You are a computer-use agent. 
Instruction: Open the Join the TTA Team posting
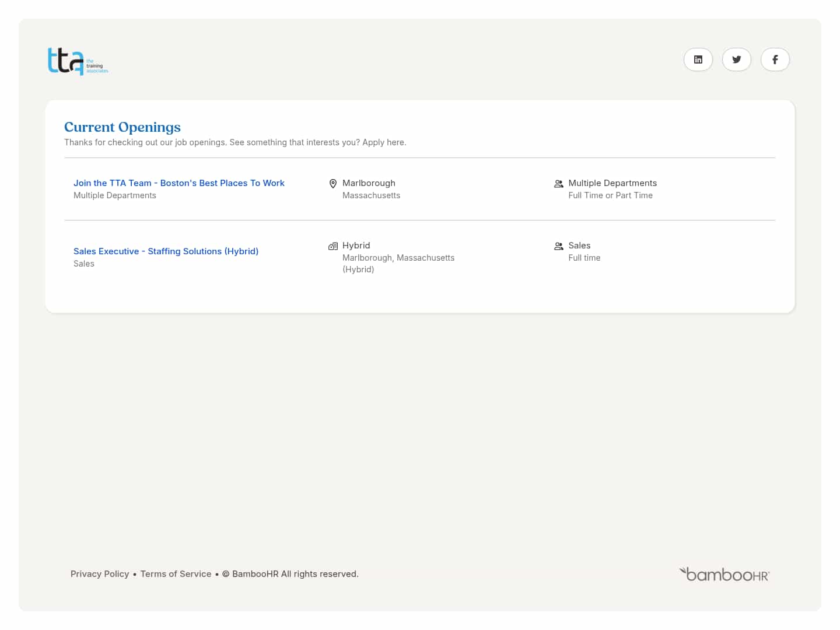(179, 183)
